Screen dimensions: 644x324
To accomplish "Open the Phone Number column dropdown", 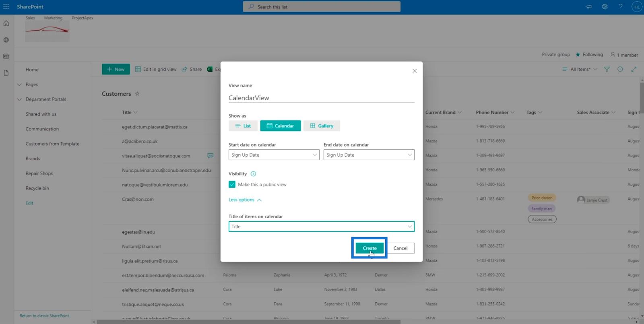I will pyautogui.click(x=495, y=112).
